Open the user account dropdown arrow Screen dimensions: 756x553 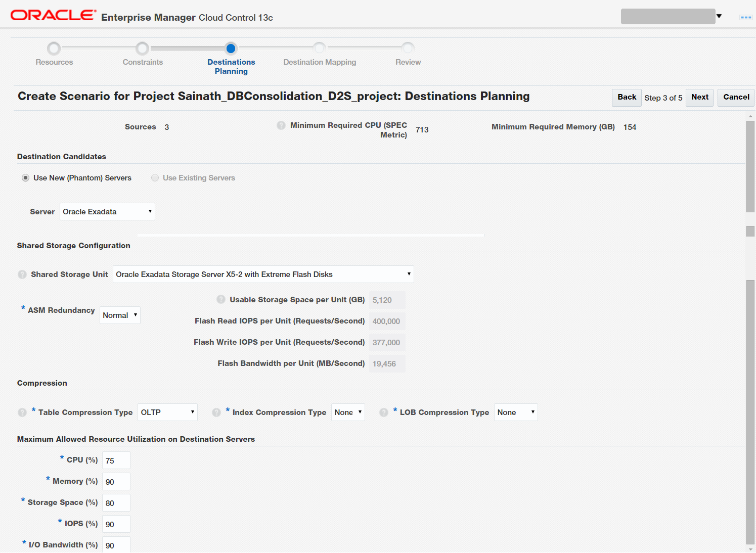pyautogui.click(x=719, y=16)
